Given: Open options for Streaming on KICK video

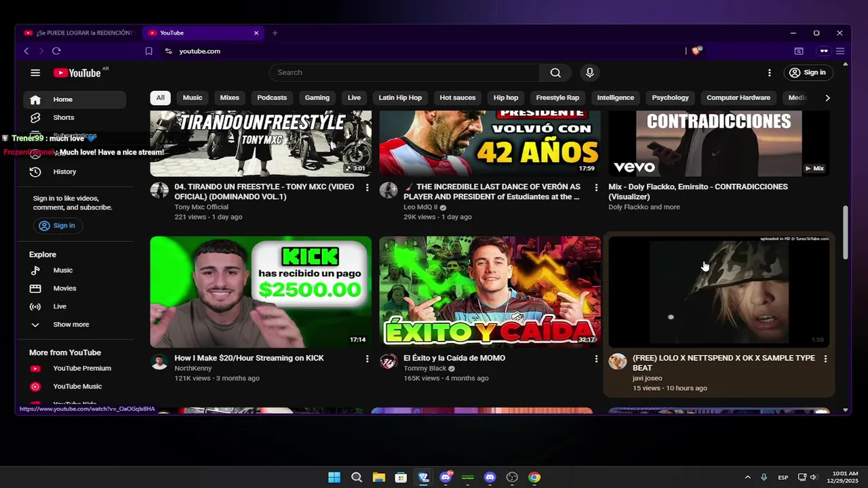Looking at the screenshot, I should click(x=368, y=359).
